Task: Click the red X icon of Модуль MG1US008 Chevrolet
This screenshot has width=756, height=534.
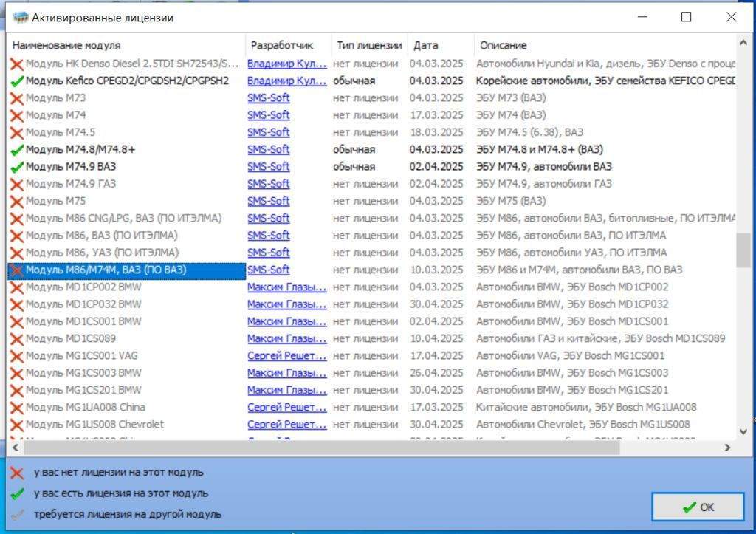Action: pyautogui.click(x=17, y=425)
